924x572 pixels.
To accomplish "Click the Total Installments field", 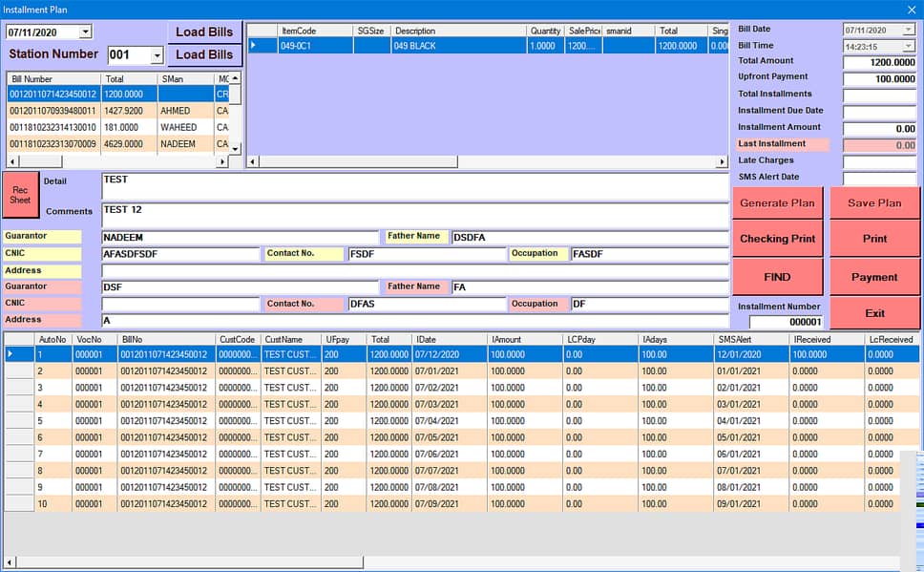I will [x=880, y=95].
